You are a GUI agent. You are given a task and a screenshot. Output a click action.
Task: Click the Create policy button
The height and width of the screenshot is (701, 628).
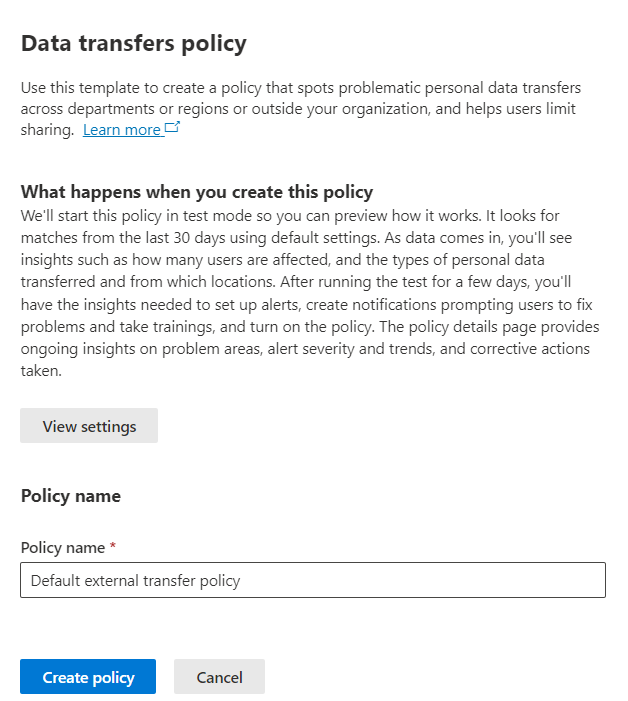[88, 677]
